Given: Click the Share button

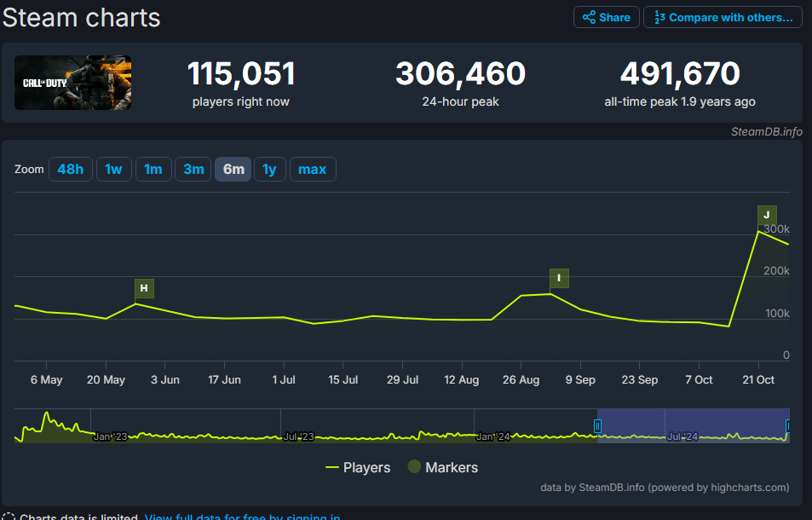Looking at the screenshot, I should (607, 17).
